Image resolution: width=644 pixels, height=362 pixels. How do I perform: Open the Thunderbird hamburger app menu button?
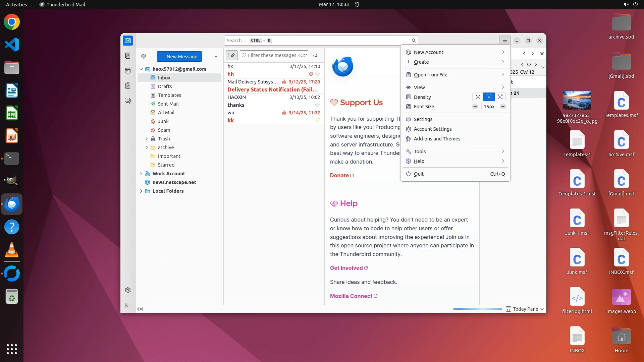click(x=505, y=41)
